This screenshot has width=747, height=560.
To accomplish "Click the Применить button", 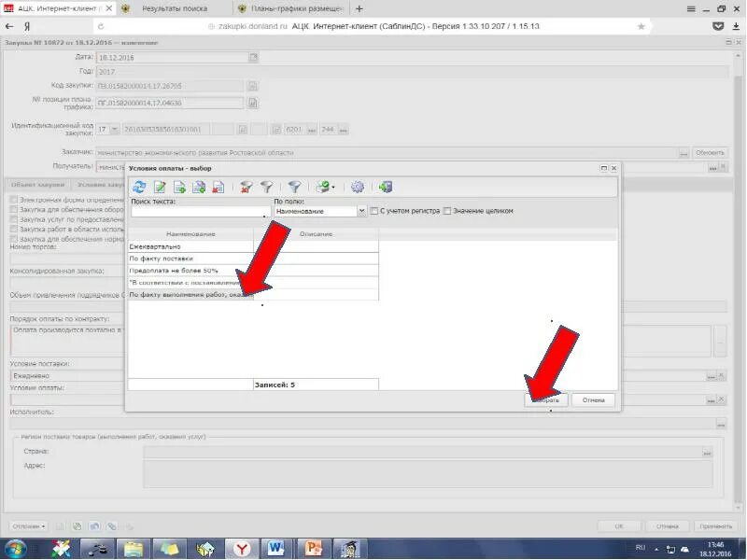I will pos(715,526).
